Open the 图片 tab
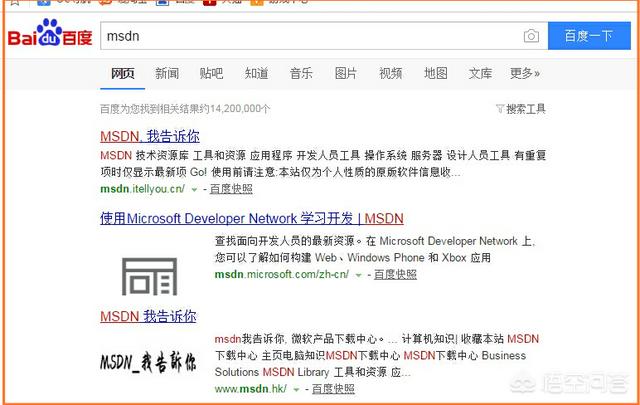Image resolution: width=640 pixels, height=405 pixels. pos(346,73)
